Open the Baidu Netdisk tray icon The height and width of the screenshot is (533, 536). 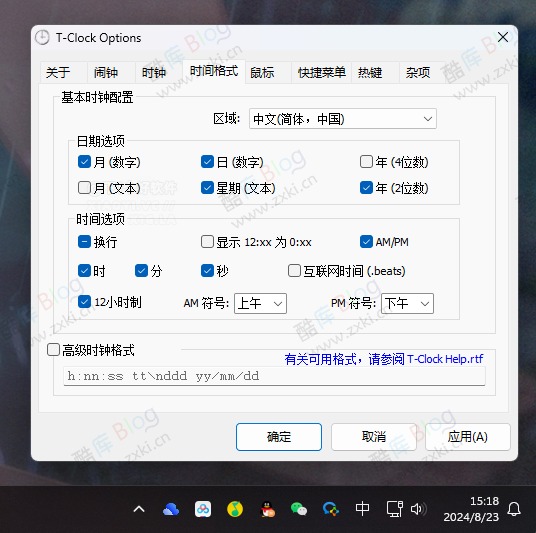point(203,509)
